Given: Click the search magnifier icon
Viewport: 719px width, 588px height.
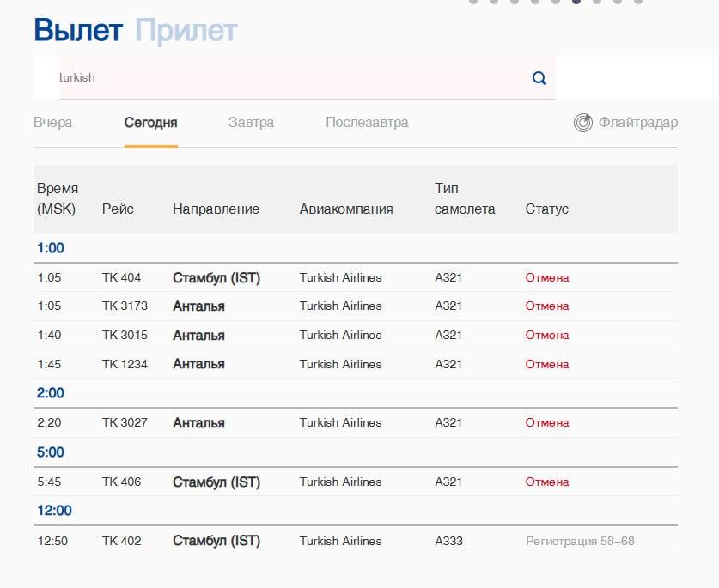Looking at the screenshot, I should click(x=539, y=78).
